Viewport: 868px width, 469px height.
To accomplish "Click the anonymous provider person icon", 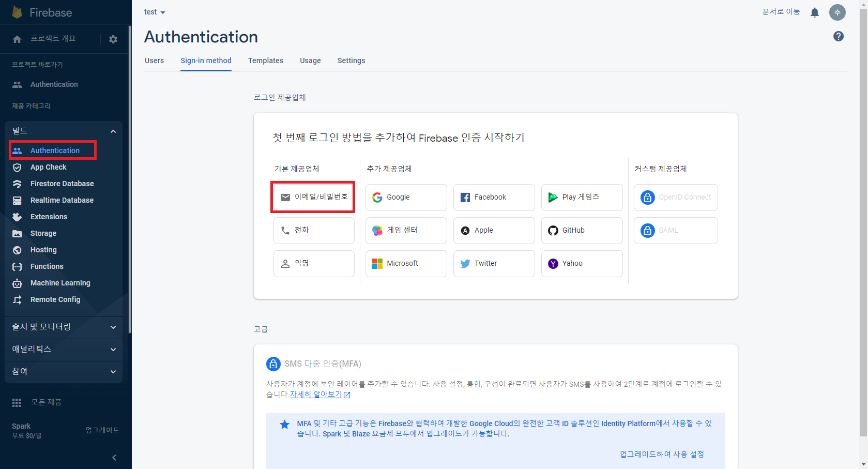I will coord(285,264).
